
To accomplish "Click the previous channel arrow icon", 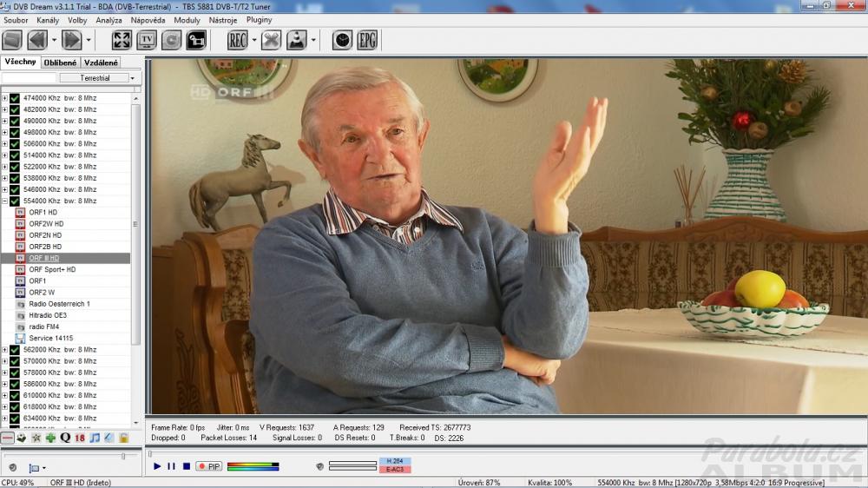I will pyautogui.click(x=36, y=40).
